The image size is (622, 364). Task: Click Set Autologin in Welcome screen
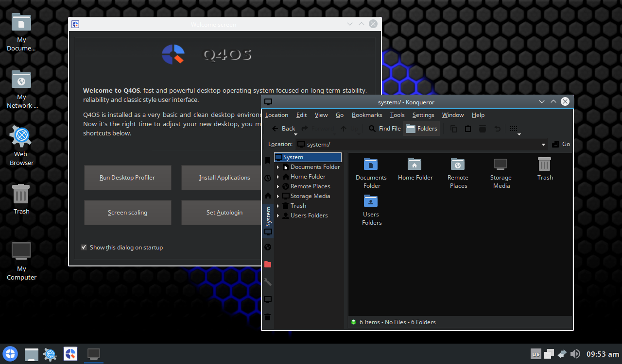(225, 213)
